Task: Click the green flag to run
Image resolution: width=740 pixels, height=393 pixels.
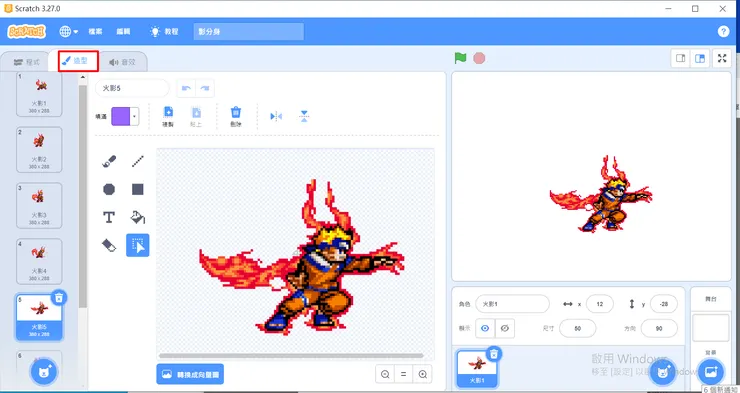Action: [460, 58]
